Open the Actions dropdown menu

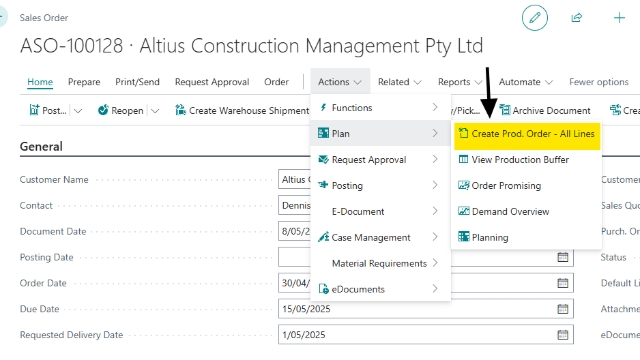click(340, 82)
